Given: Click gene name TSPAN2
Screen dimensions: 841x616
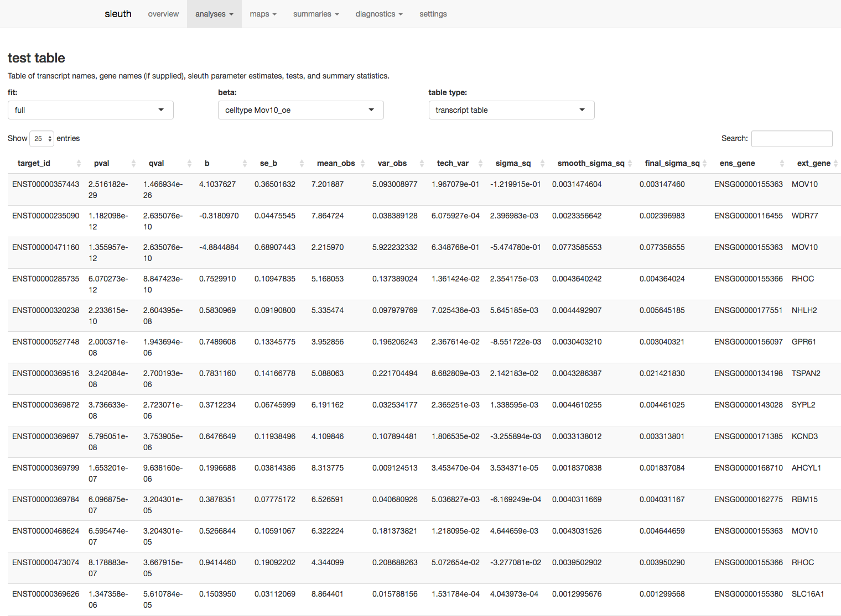Looking at the screenshot, I should 806,373.
